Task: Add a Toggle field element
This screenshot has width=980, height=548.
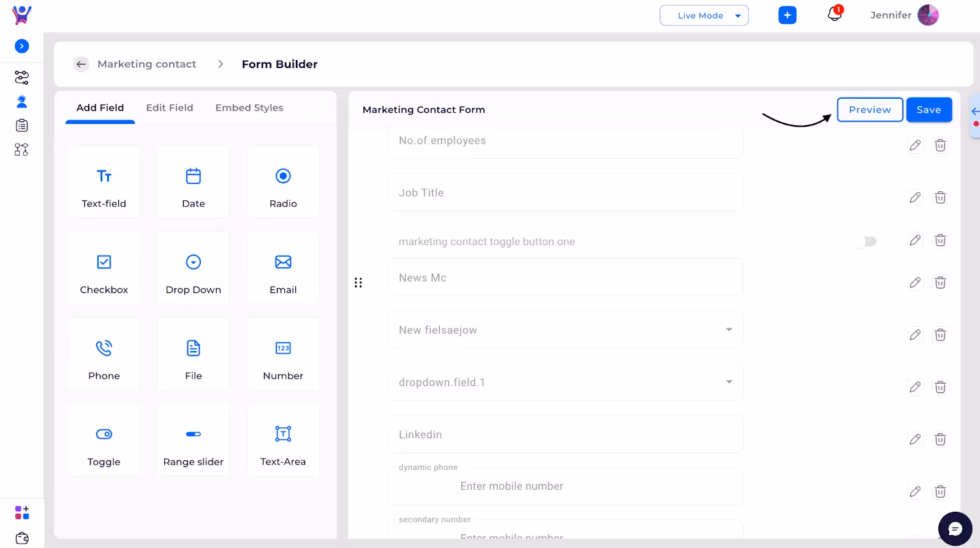Action: pyautogui.click(x=104, y=440)
